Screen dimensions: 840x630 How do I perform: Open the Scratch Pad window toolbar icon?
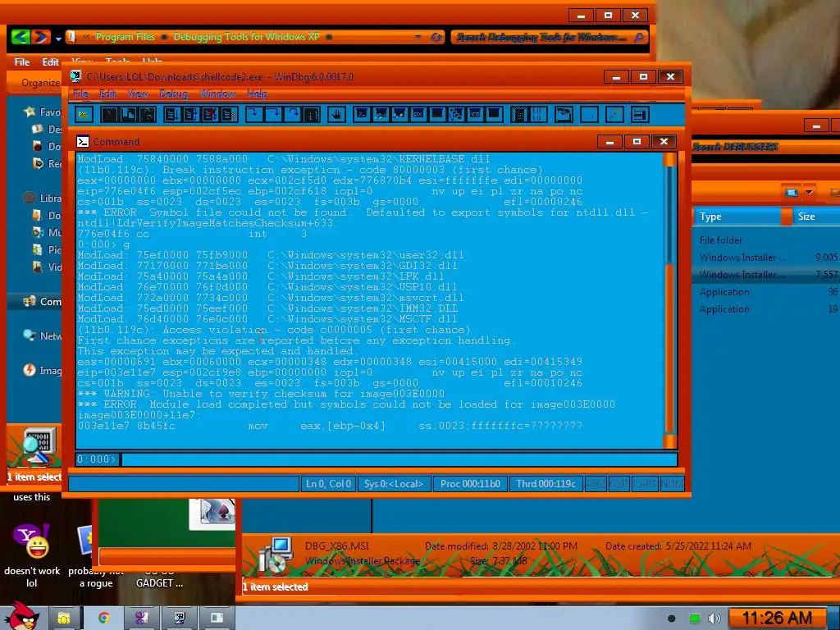494,115
